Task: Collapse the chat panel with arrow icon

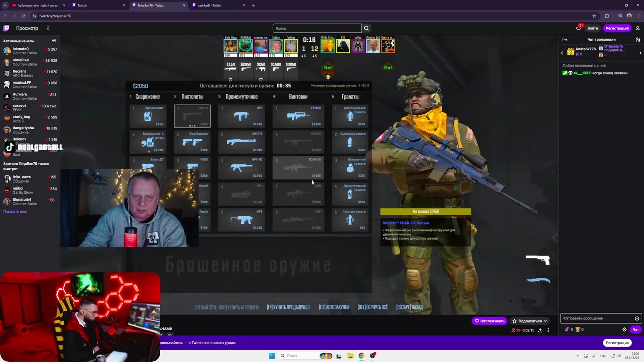Action: (x=565, y=40)
